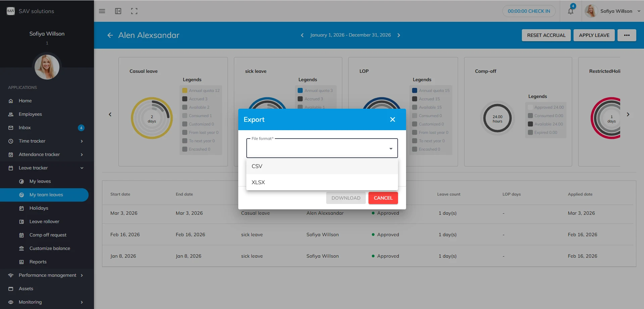Open the File format dropdown
Viewport: 644px width, 309px height.
[x=322, y=148]
